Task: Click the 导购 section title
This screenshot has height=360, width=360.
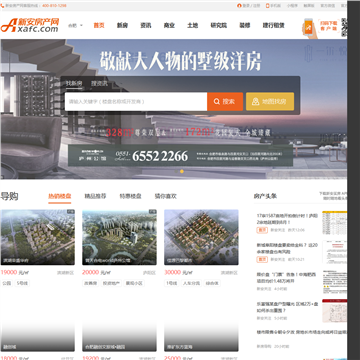Action: tap(9, 196)
